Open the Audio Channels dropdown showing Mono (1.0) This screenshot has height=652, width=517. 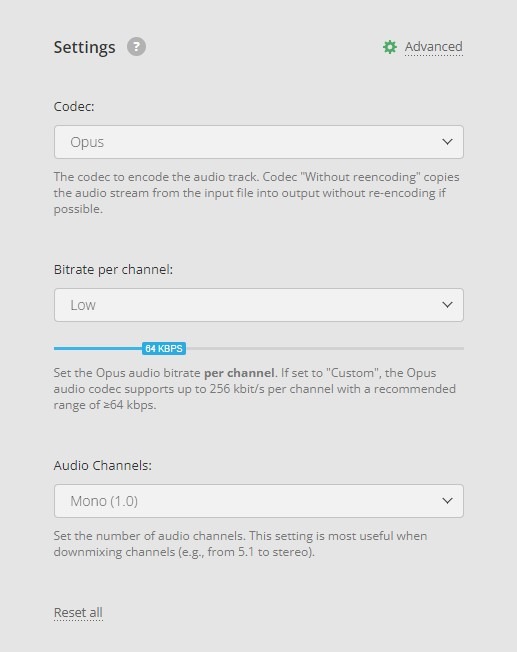coord(259,501)
